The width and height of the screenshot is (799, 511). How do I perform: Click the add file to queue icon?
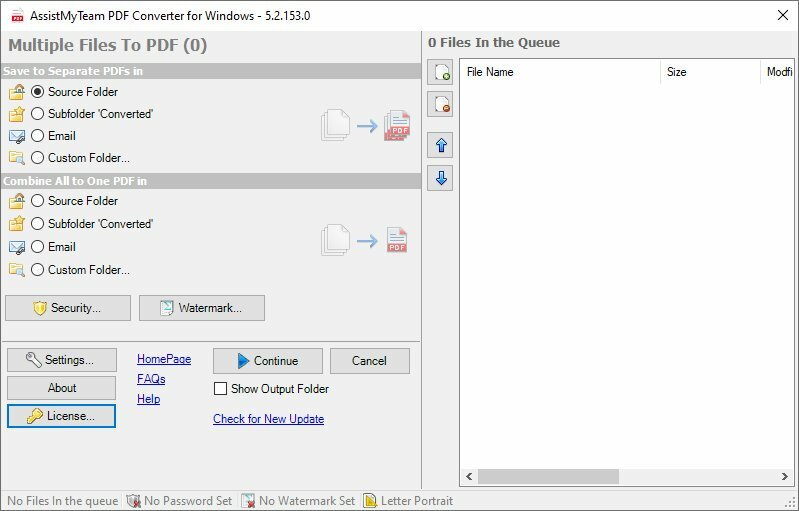pyautogui.click(x=440, y=72)
